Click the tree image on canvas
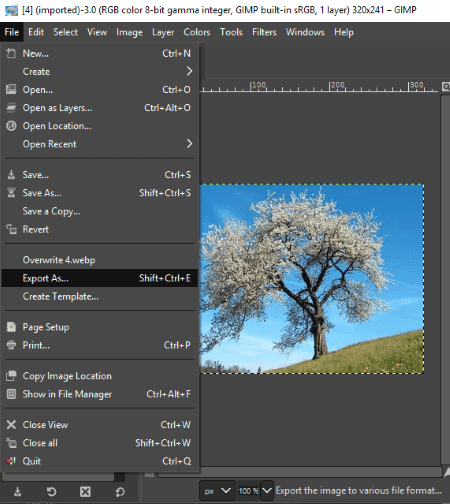Screen dimensions: 450x504 (x=311, y=279)
